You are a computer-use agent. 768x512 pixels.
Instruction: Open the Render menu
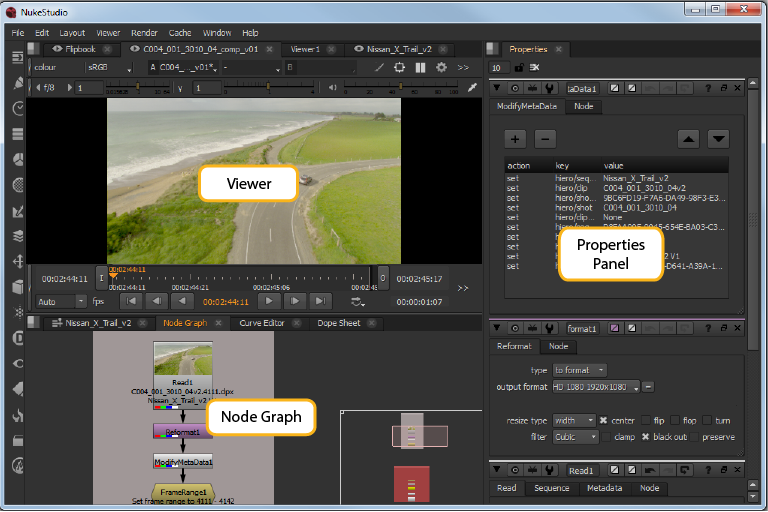(144, 32)
